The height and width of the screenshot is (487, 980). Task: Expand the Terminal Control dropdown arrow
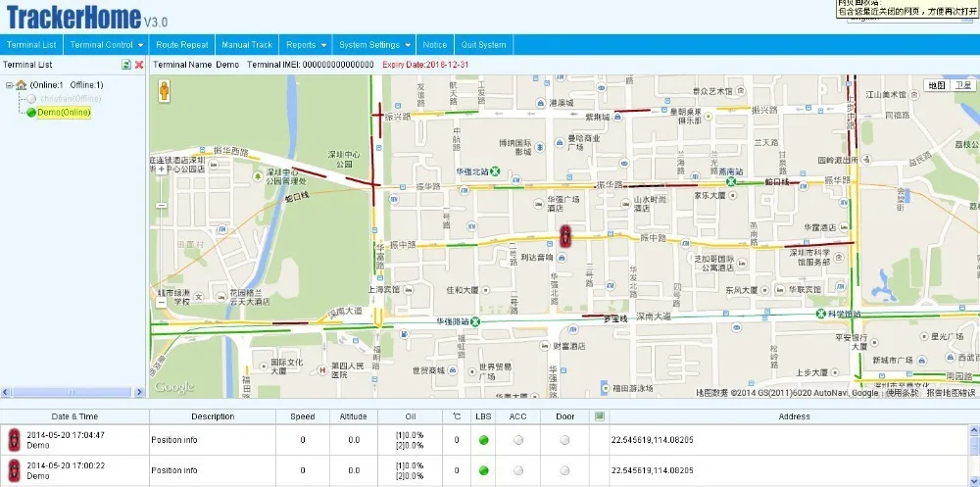point(141,45)
